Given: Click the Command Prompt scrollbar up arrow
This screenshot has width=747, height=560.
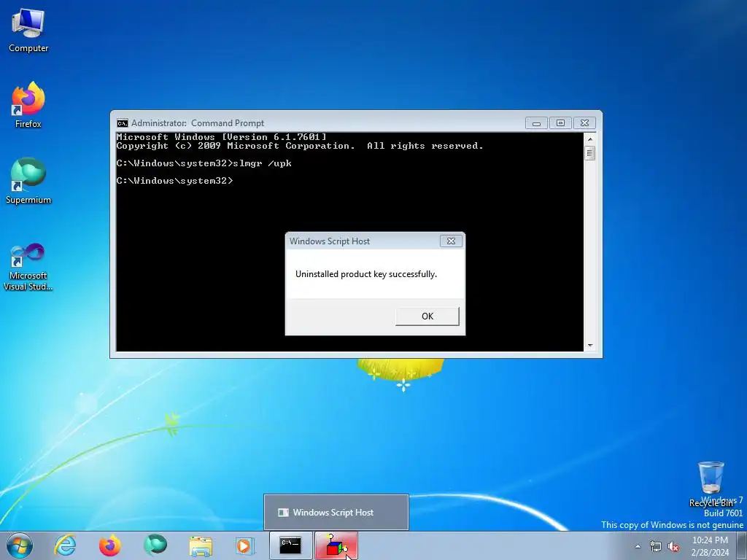Looking at the screenshot, I should (589, 139).
